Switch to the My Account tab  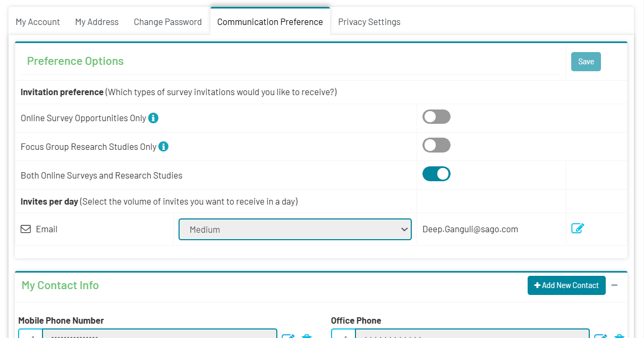click(x=38, y=22)
